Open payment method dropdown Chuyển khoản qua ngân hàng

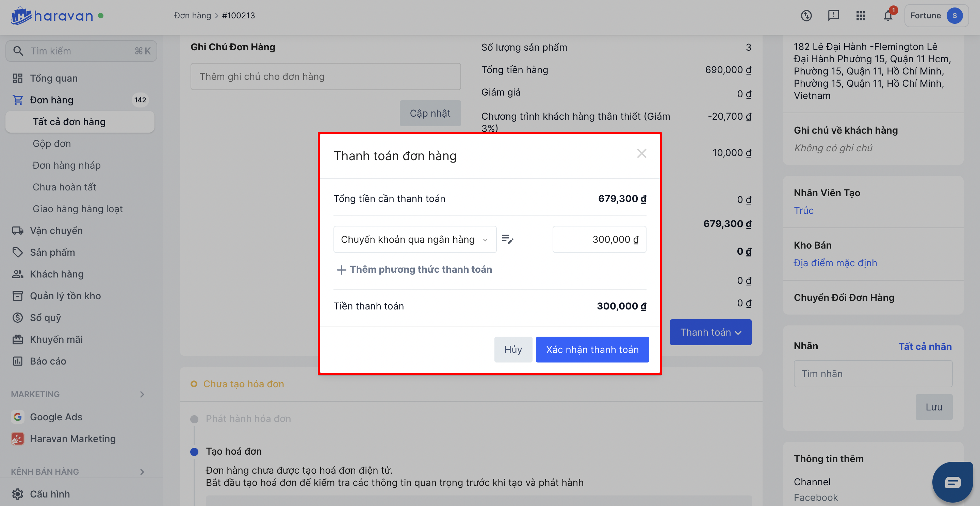pos(415,239)
